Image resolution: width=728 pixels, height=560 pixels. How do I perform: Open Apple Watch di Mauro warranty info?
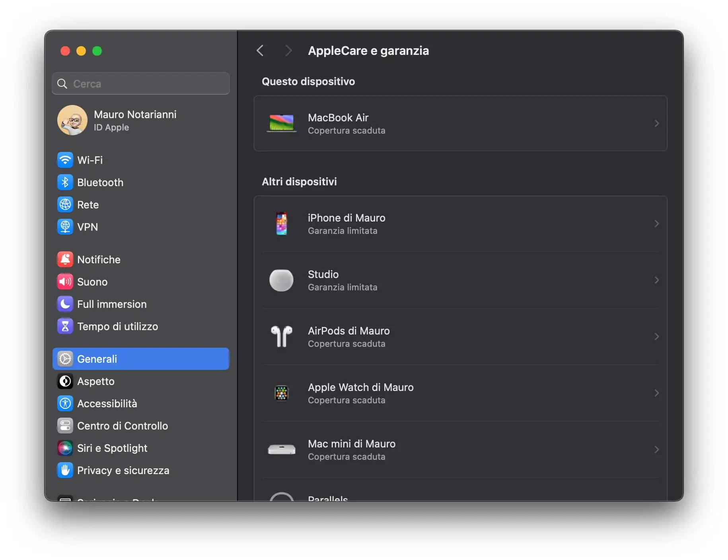(460, 393)
